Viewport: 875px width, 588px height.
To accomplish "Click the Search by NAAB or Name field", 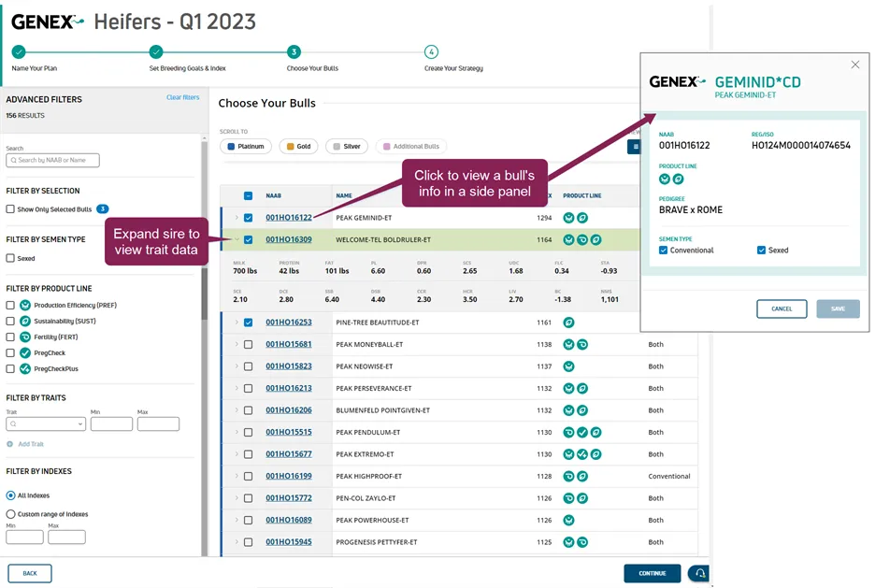I will coord(52,160).
